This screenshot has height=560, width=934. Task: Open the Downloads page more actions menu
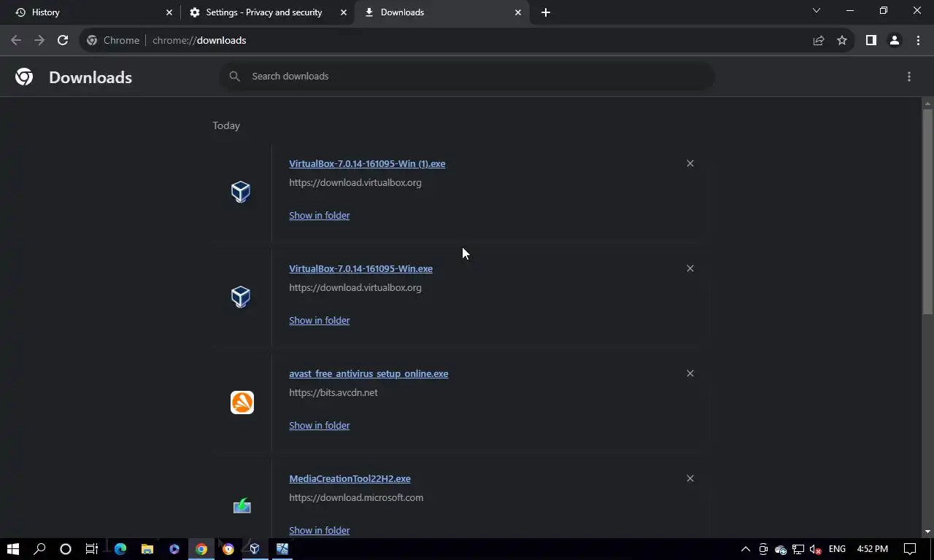point(909,77)
